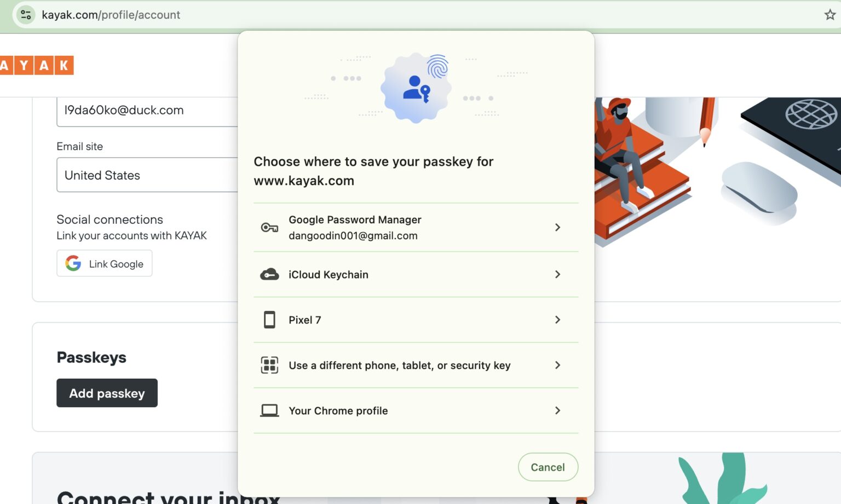Screen dimensions: 841x504
Task: Click the security key icon in the dialog
Action: [269, 365]
